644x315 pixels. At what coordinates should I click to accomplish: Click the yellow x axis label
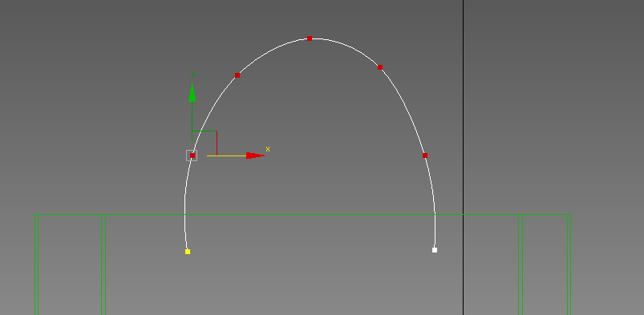(268, 149)
